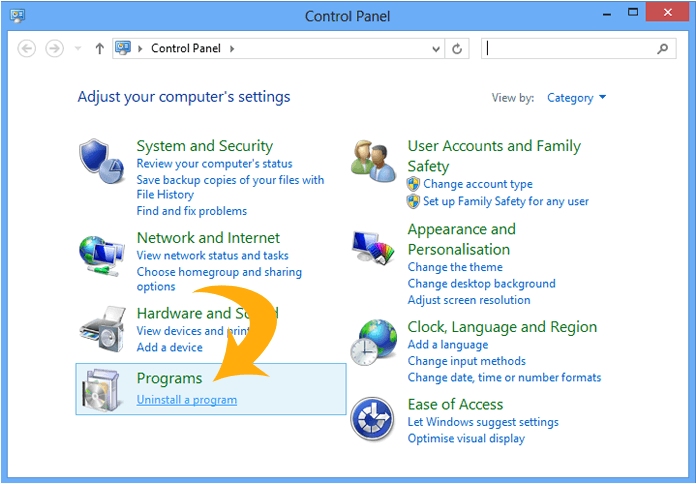Open Save backup copies with File History
The height and width of the screenshot is (484, 696).
[x=230, y=187]
